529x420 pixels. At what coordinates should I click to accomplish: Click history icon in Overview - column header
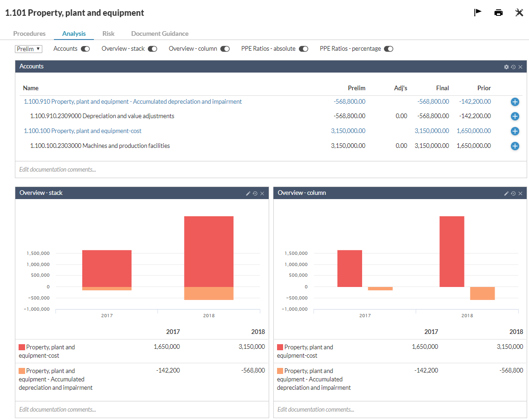coord(513,193)
